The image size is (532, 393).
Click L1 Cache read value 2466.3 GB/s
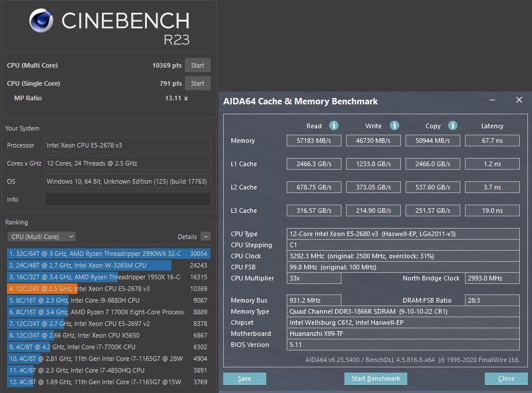point(314,164)
